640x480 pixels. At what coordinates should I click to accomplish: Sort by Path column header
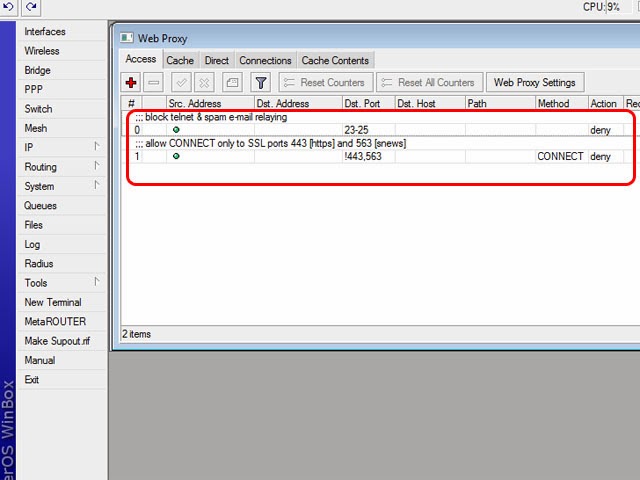[x=500, y=103]
